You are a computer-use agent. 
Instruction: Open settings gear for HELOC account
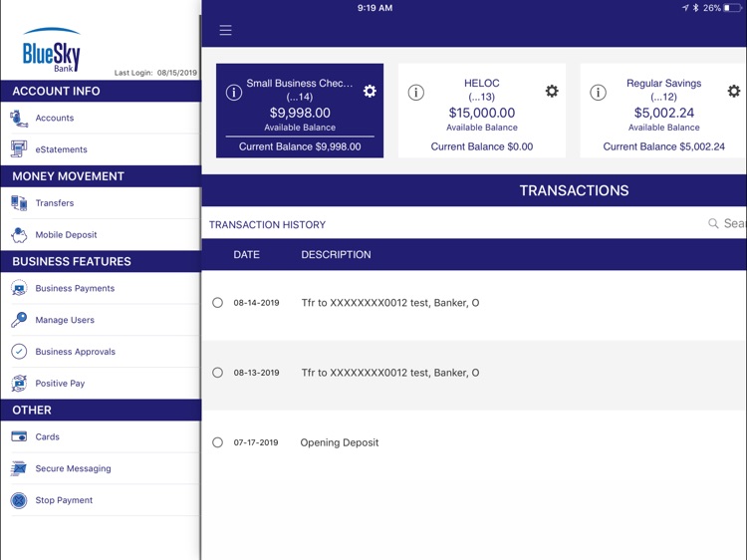(552, 91)
